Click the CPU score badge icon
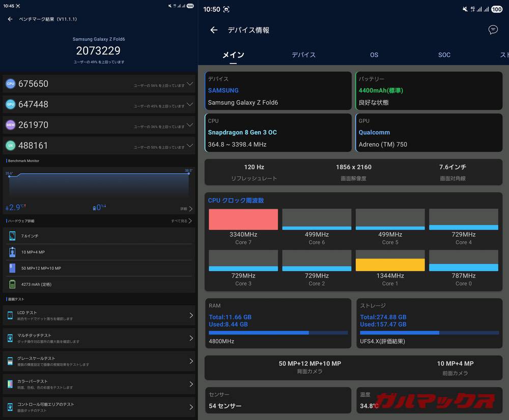Viewport: 509px width, 420px height. 11,83
